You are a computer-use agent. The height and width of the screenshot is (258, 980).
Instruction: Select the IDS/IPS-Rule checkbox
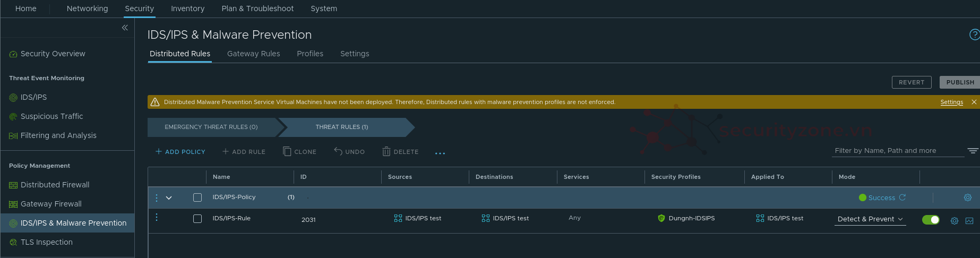click(x=197, y=219)
